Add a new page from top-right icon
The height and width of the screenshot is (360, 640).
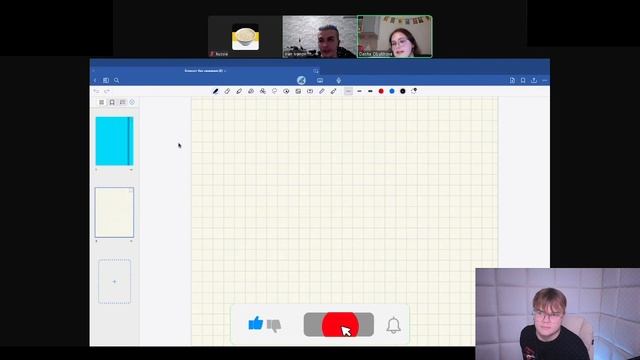pos(512,80)
